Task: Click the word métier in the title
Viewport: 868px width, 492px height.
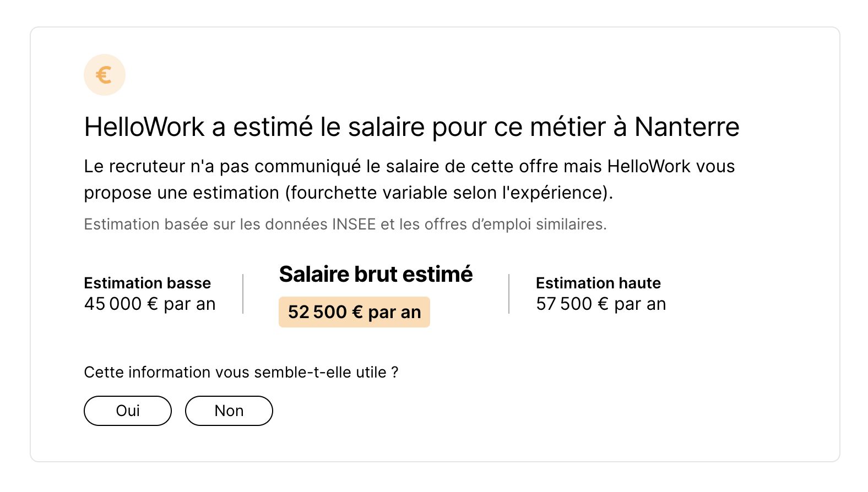Action: point(568,127)
